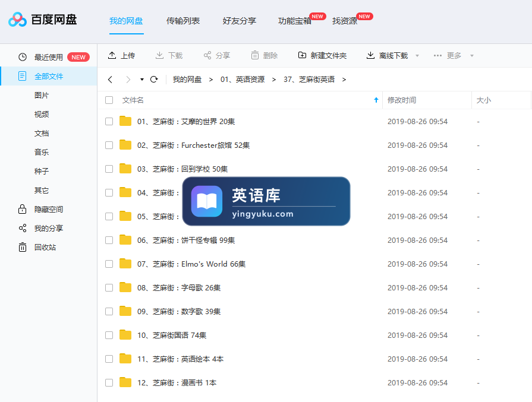The width and height of the screenshot is (532, 402).
Task: Select 视频 in the sidebar
Action: click(42, 114)
